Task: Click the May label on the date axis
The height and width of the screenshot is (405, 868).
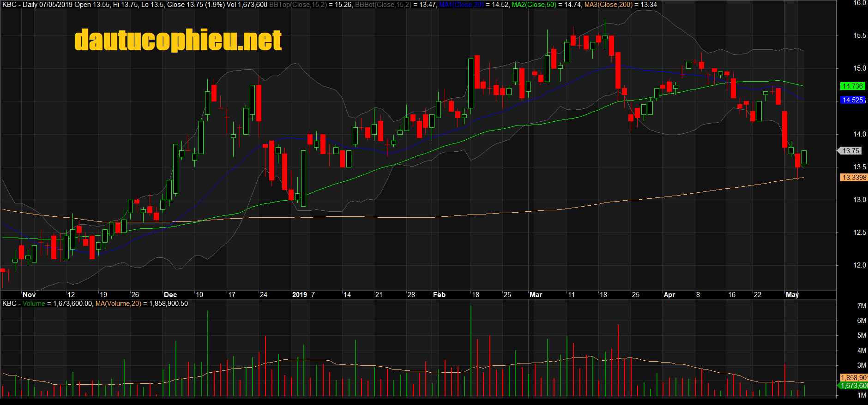Action: [x=792, y=295]
